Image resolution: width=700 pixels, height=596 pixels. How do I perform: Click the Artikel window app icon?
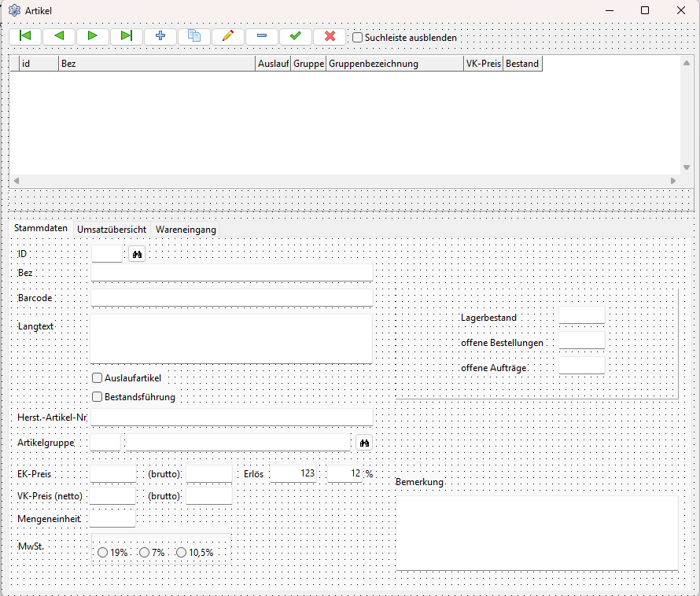click(x=15, y=10)
